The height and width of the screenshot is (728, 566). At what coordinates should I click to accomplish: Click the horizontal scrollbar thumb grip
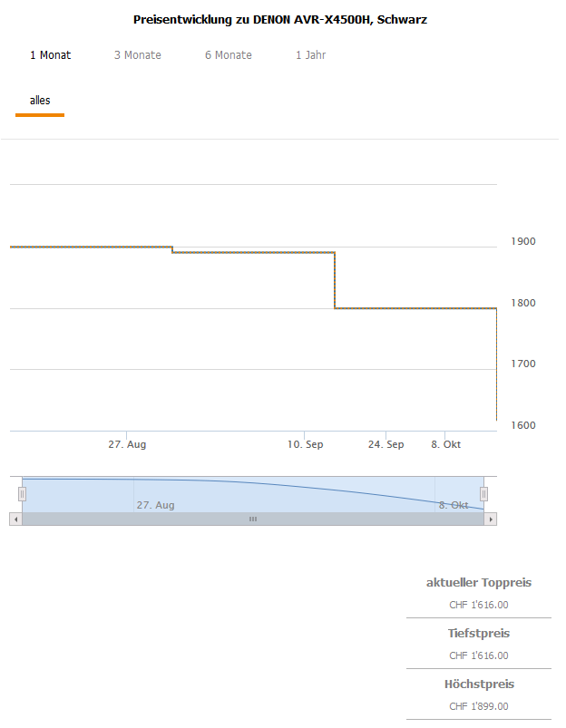253,519
